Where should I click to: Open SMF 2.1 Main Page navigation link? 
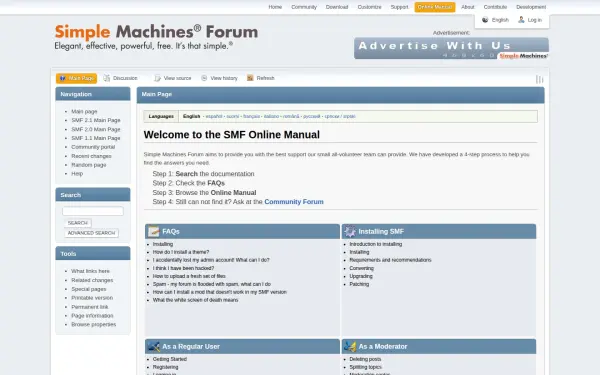point(96,120)
